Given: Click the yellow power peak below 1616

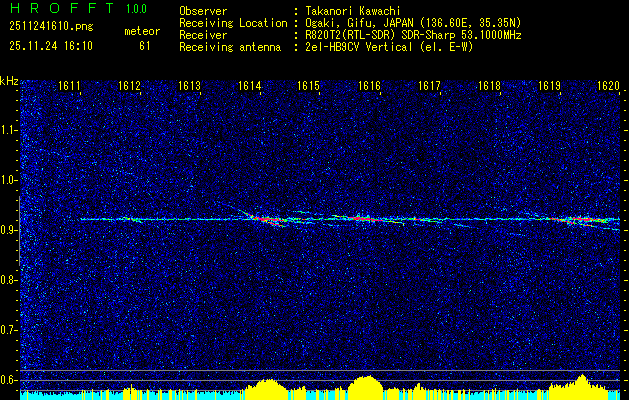Looking at the screenshot, I should click(366, 387).
